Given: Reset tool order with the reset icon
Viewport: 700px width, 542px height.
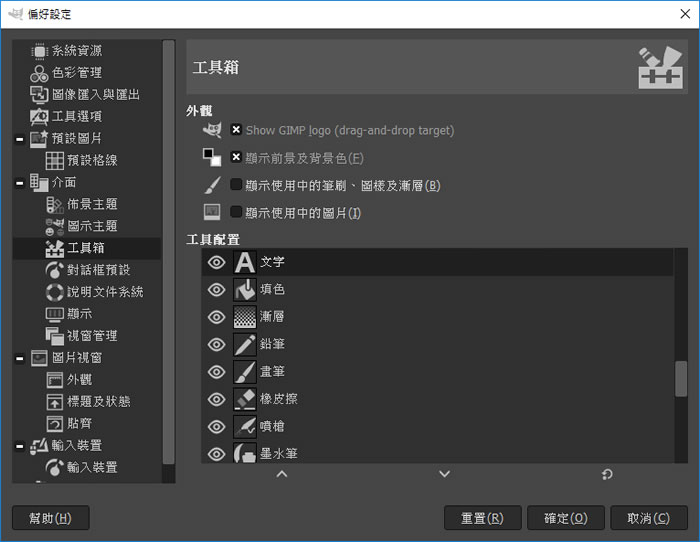Looking at the screenshot, I should [607, 474].
